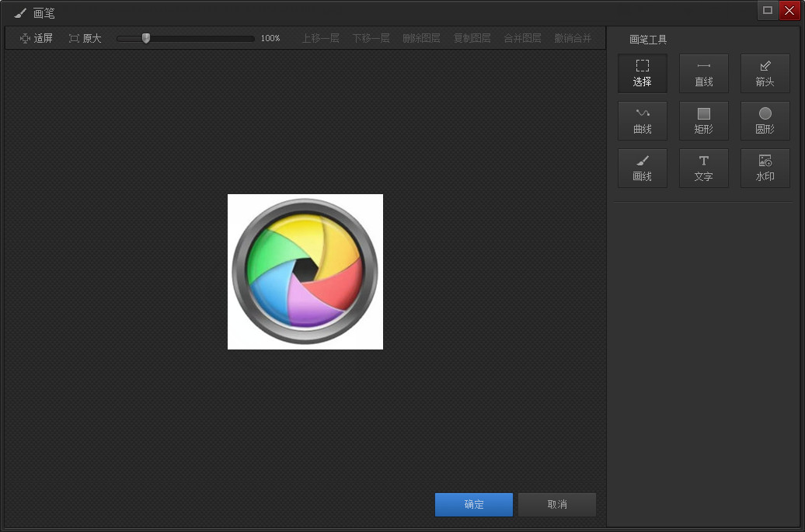Choose the 直线 straight line tool
805x532 pixels.
coord(703,73)
